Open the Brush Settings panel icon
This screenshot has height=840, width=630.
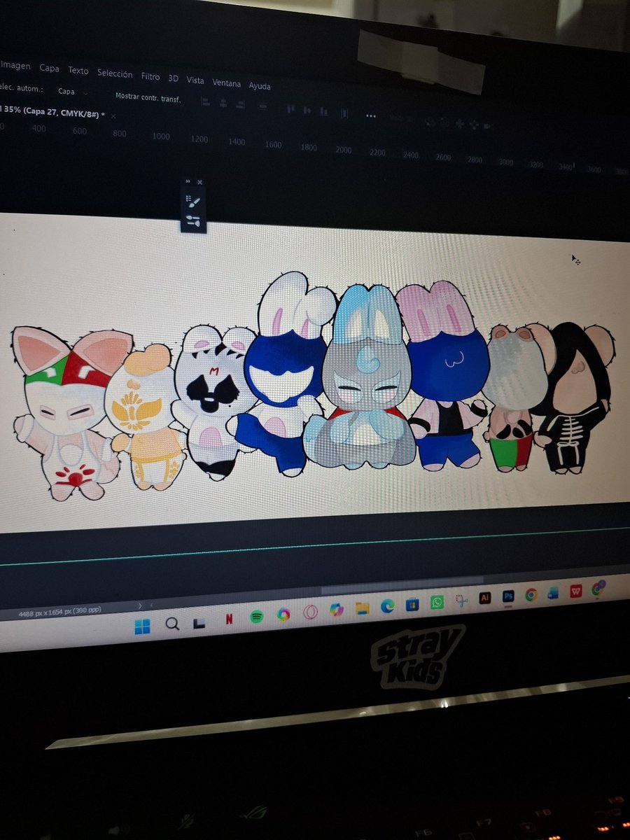[193, 202]
